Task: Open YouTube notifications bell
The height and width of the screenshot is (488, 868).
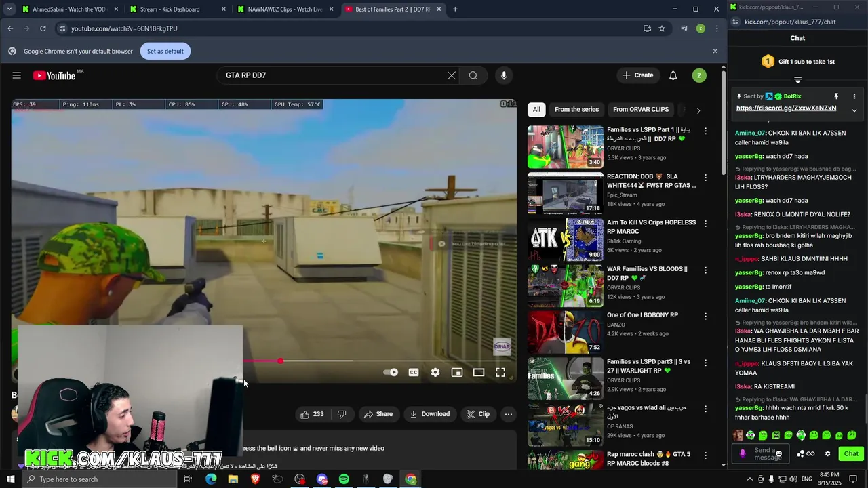Action: tap(673, 75)
